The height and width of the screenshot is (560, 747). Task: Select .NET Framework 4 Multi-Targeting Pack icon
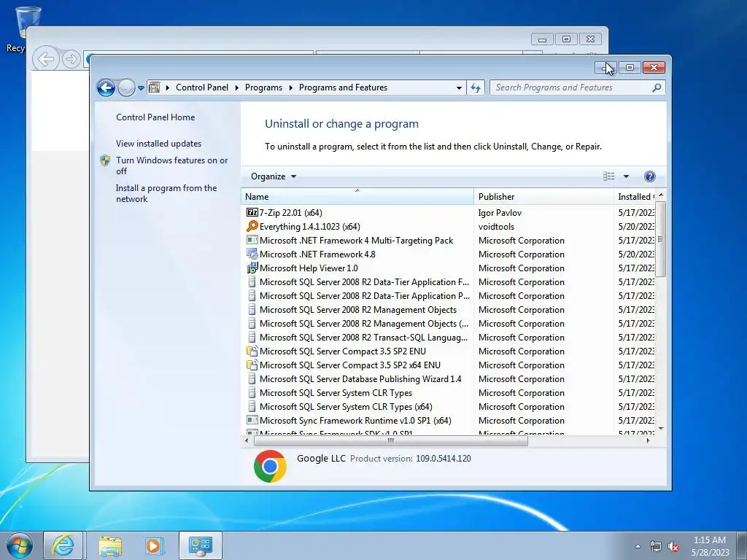click(x=252, y=240)
